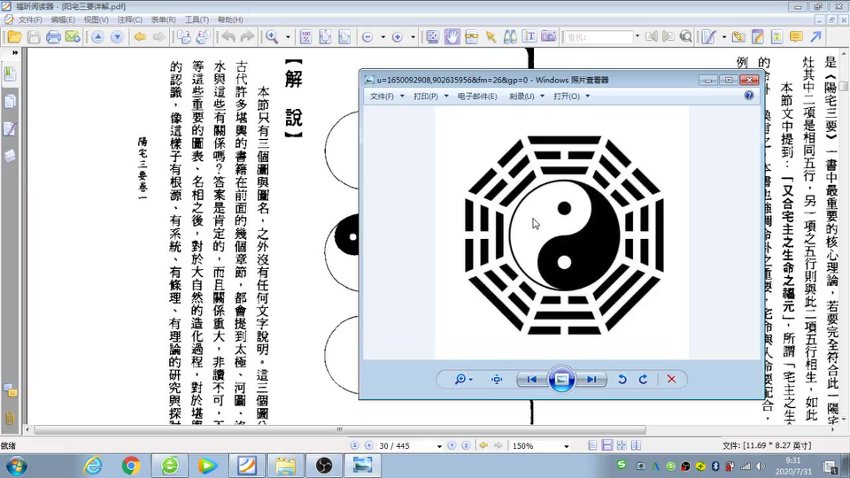Open the 表单(R) menu
Viewport: 850px width, 478px height.
click(x=163, y=20)
